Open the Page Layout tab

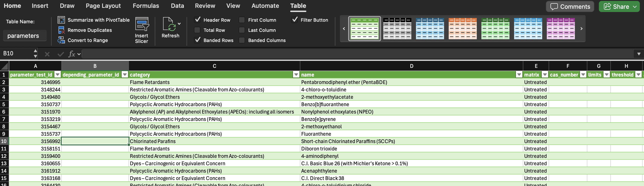[103, 6]
